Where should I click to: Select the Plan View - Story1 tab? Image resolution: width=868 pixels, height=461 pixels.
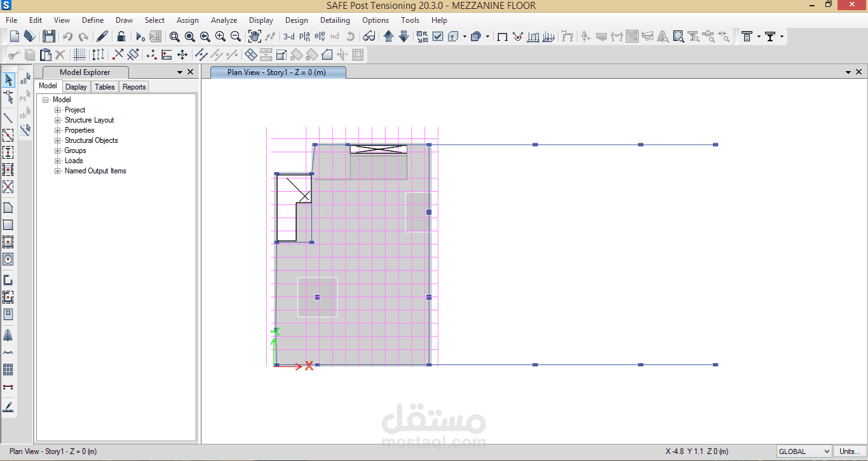coord(277,72)
